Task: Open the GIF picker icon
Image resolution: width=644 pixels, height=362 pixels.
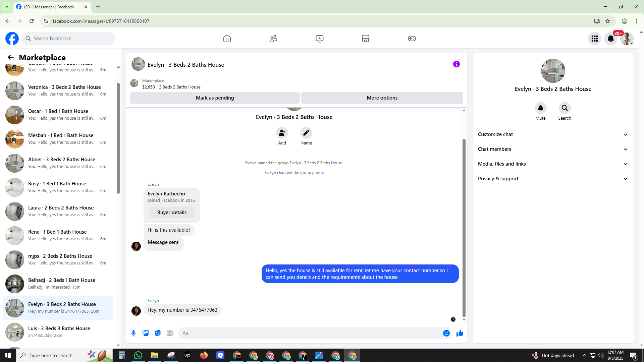Action: coord(170,333)
